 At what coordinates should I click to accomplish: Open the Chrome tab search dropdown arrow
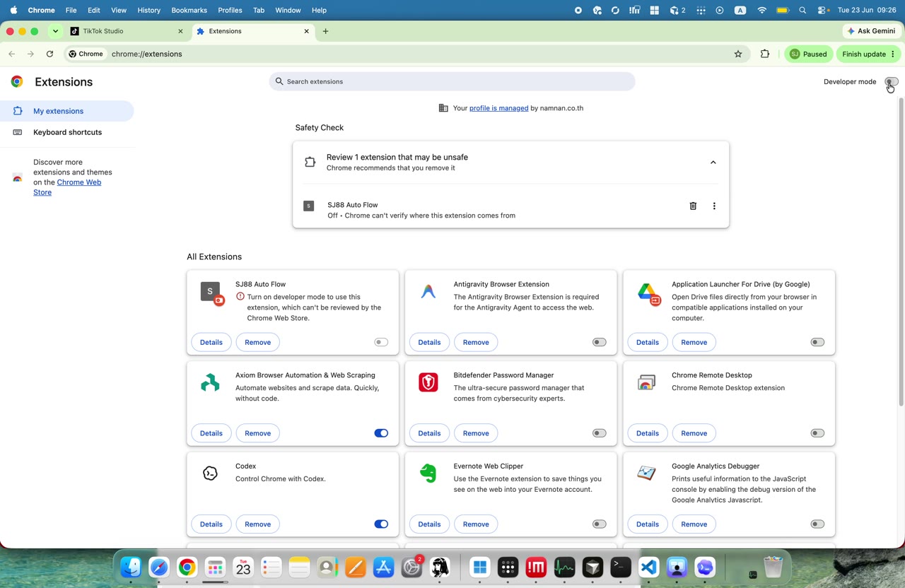(55, 31)
